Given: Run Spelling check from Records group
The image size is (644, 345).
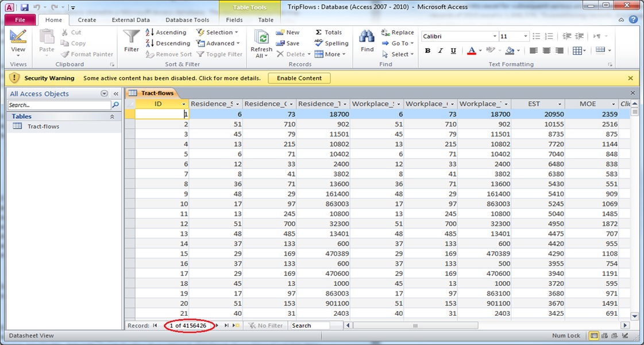Looking at the screenshot, I should click(x=319, y=43).
